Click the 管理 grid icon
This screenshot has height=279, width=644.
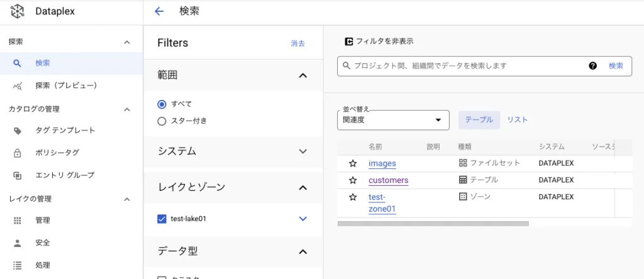(17, 221)
